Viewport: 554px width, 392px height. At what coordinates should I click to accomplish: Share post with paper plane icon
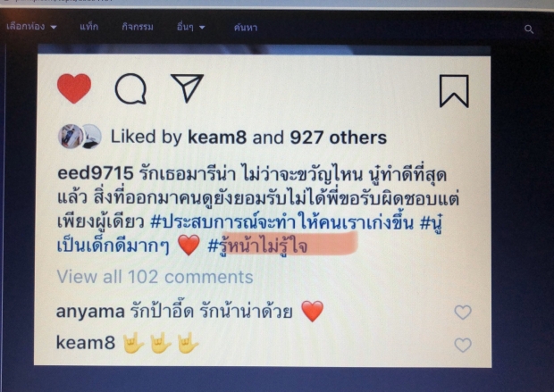188,88
